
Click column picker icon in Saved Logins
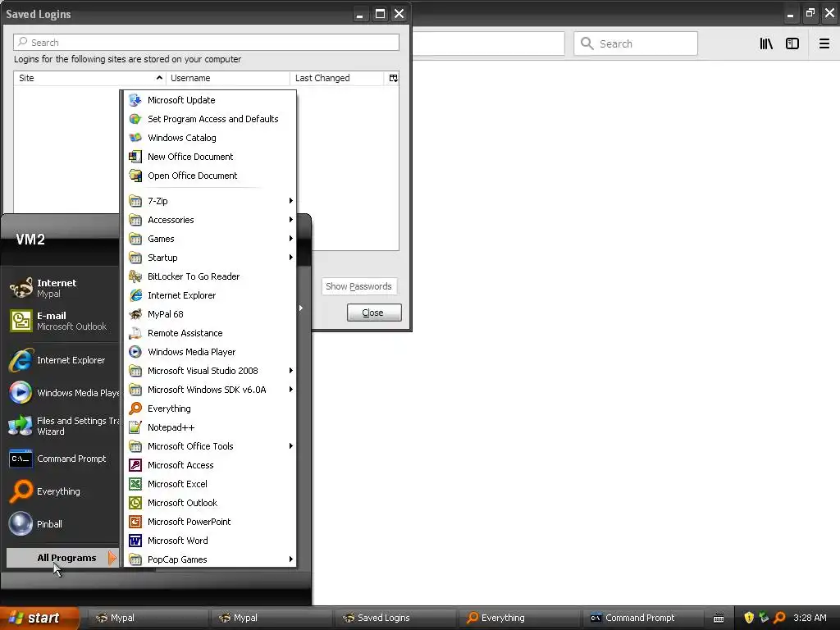(x=393, y=78)
